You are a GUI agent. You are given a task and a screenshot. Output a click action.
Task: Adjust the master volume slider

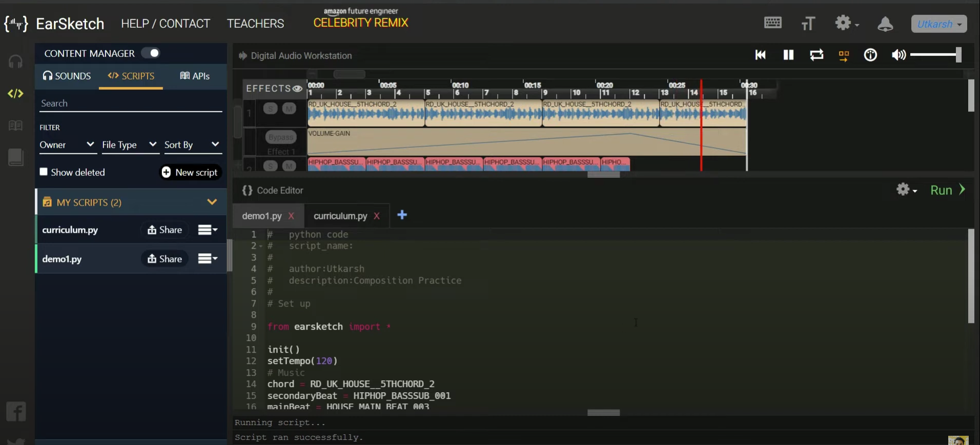936,55
